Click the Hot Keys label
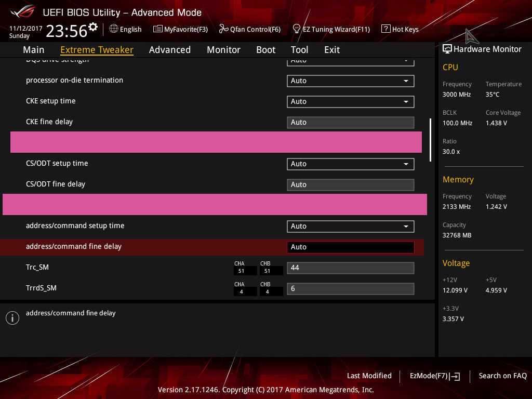532x399 pixels. pyautogui.click(x=405, y=29)
